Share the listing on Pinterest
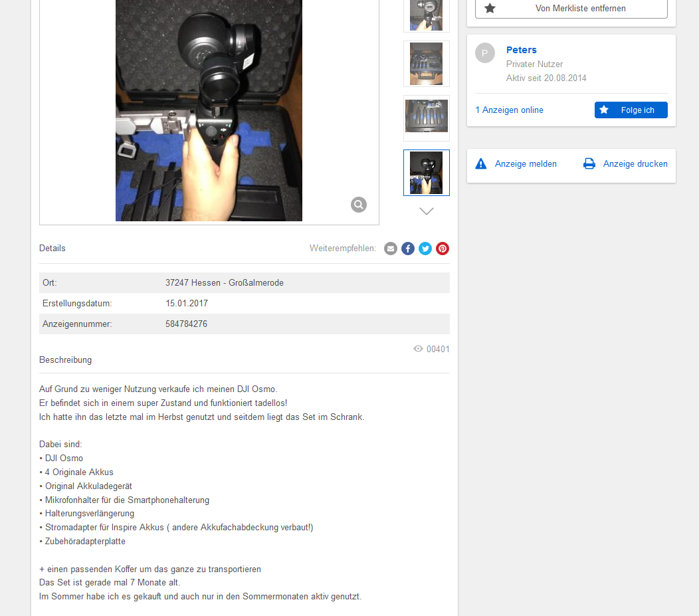This screenshot has width=699, height=616. tap(443, 249)
